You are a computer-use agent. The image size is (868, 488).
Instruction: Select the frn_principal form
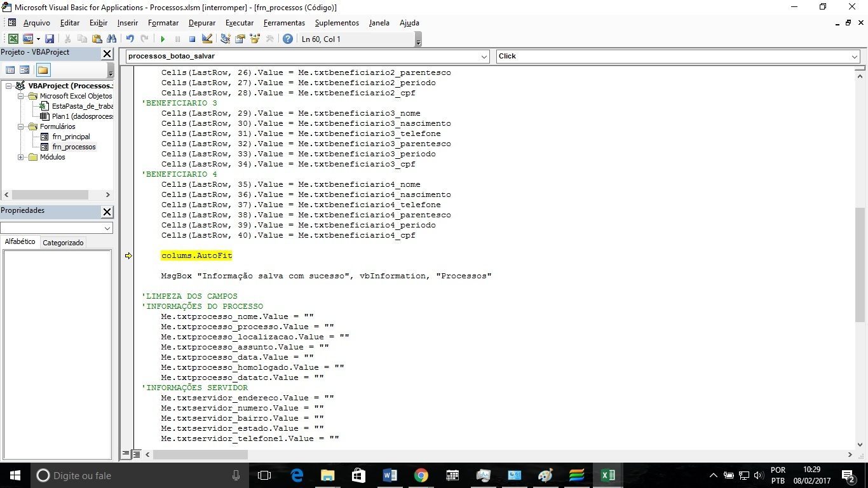pos(71,137)
